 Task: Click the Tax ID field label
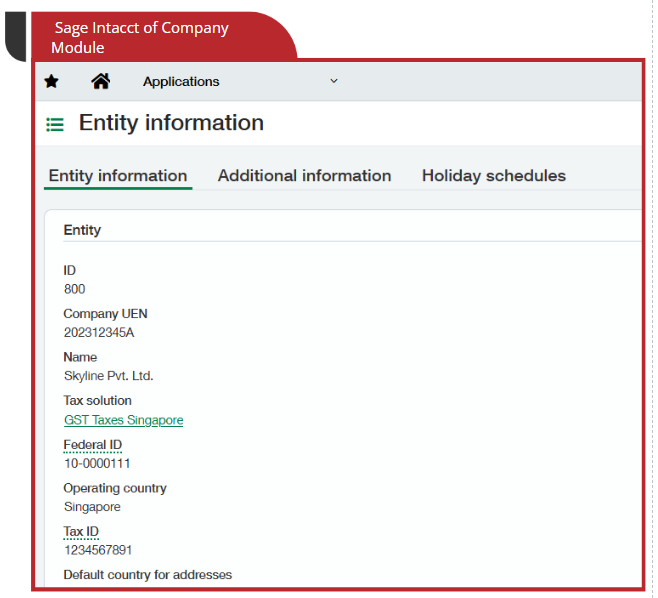(81, 531)
